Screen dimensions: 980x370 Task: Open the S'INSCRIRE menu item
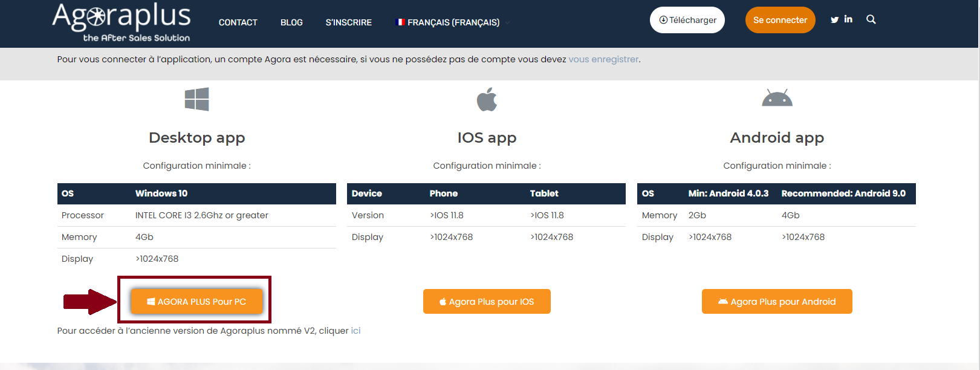click(349, 22)
